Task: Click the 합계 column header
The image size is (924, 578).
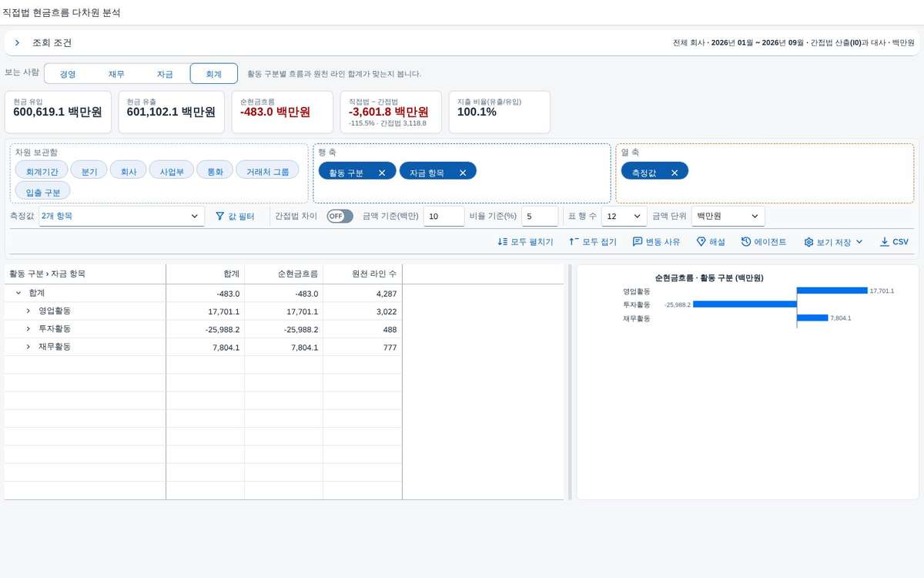Action: [206, 274]
